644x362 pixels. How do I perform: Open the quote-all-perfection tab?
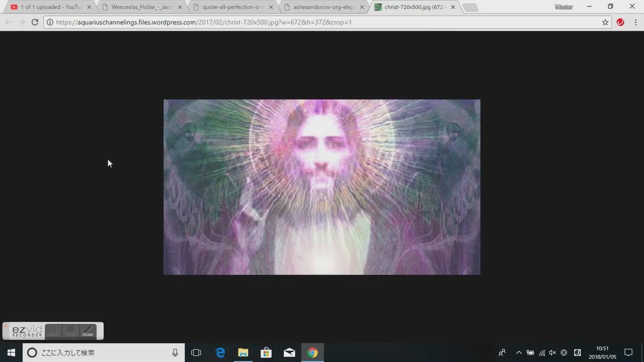coord(232,7)
